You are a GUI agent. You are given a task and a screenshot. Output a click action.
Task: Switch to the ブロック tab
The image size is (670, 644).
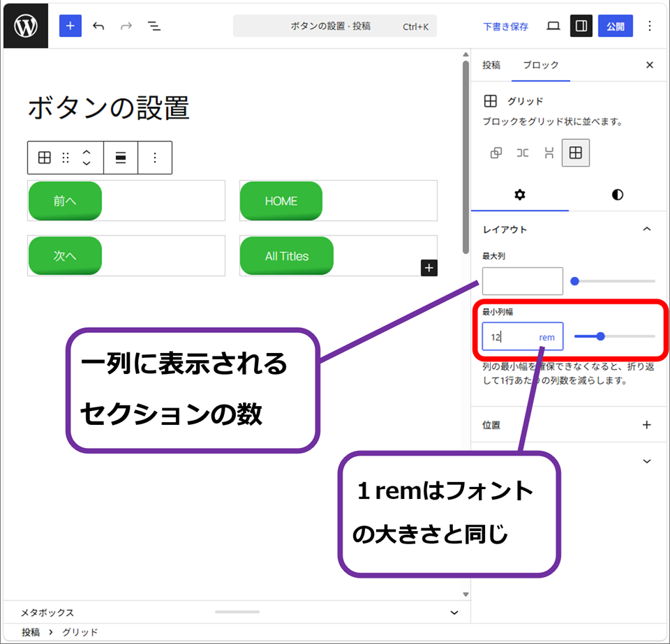[x=540, y=65]
